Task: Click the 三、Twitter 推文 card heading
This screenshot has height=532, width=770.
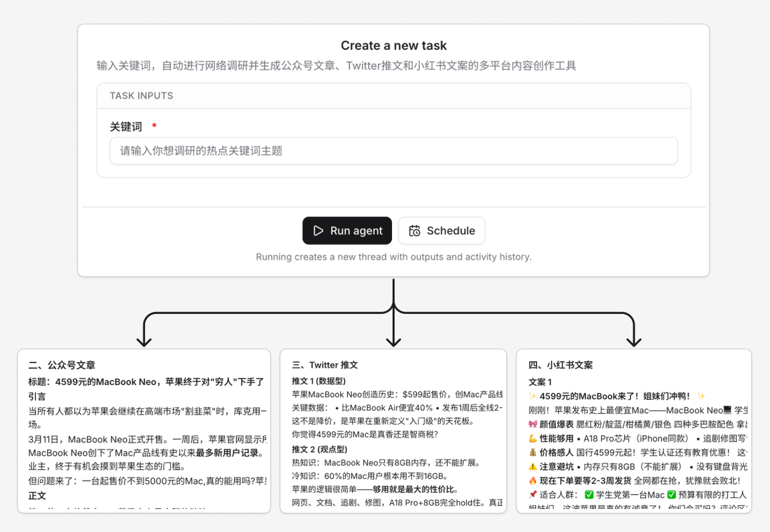Action: pyautogui.click(x=325, y=365)
